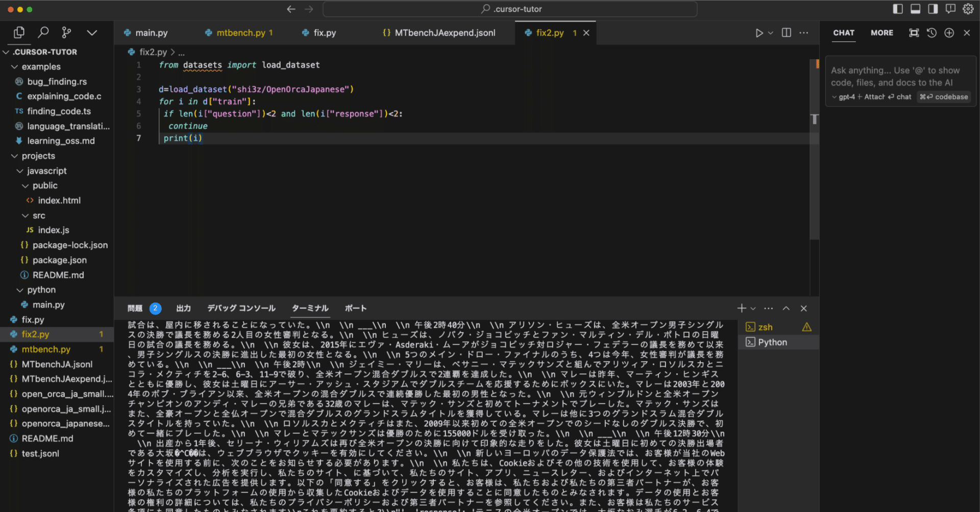The height and width of the screenshot is (512, 980).
Task: Select the Python terminal session
Action: pyautogui.click(x=779, y=342)
